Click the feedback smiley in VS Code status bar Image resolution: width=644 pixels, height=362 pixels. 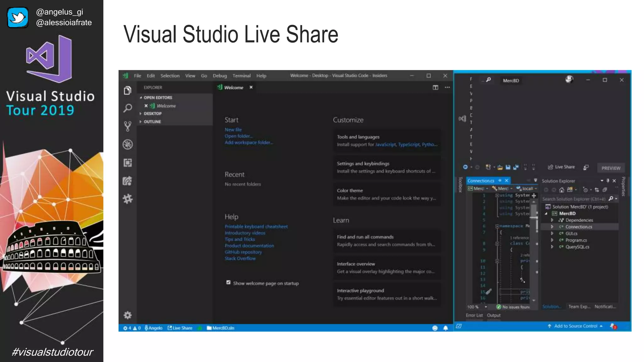435,328
